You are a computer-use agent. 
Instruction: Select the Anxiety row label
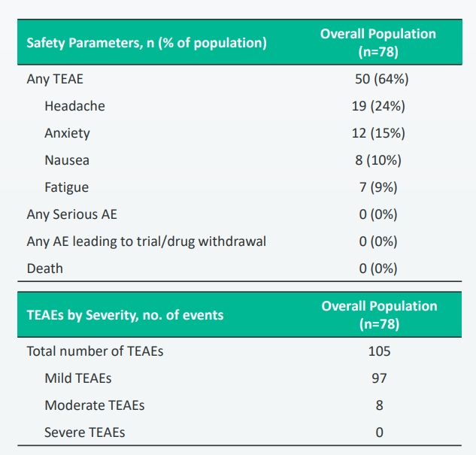pyautogui.click(x=67, y=133)
